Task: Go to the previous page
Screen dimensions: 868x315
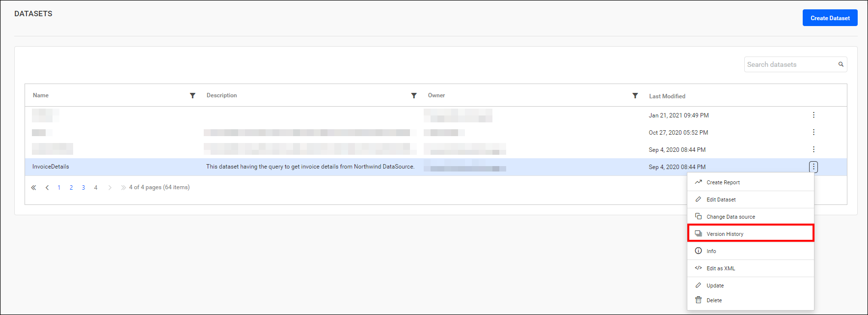Action: click(47, 188)
